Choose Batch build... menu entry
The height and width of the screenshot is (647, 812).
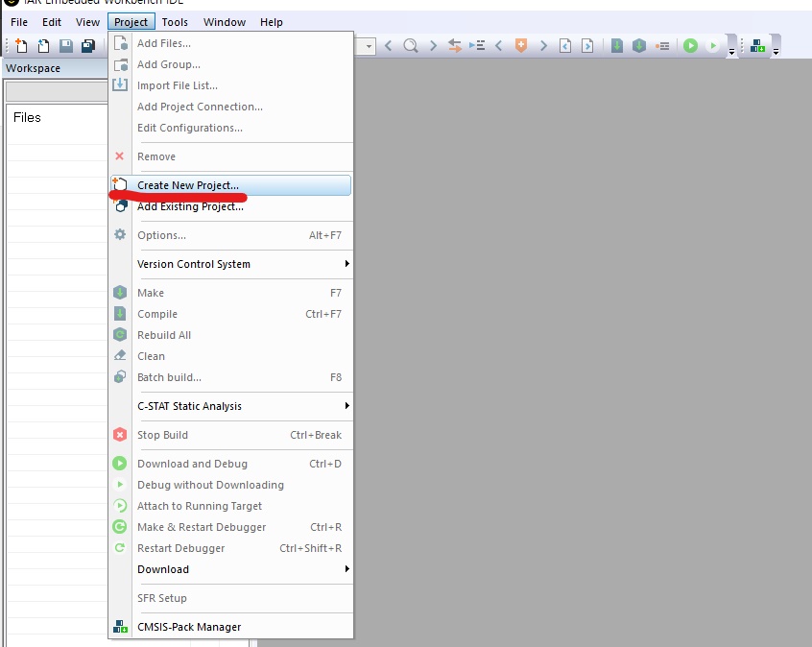231,377
